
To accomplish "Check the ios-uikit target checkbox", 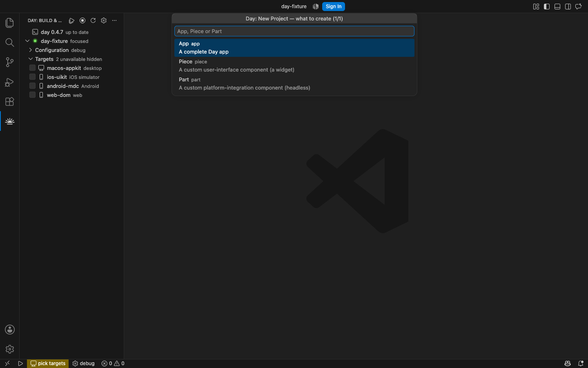I will [x=32, y=77].
